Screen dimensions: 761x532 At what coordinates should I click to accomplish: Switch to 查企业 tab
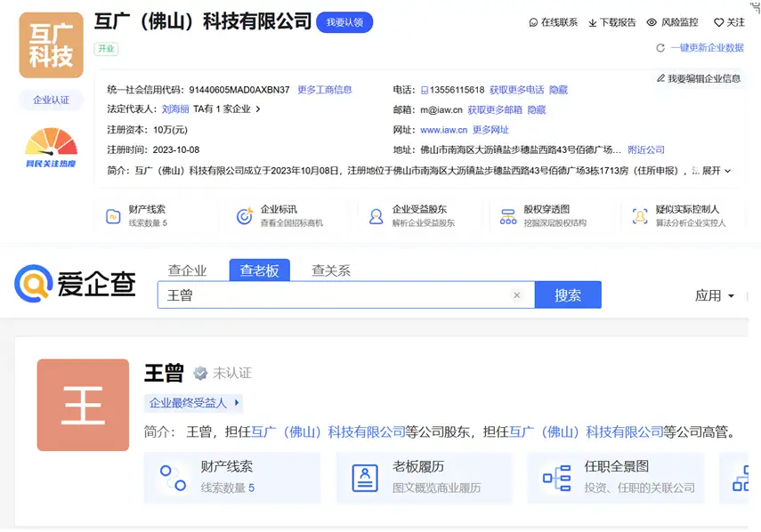(187, 270)
